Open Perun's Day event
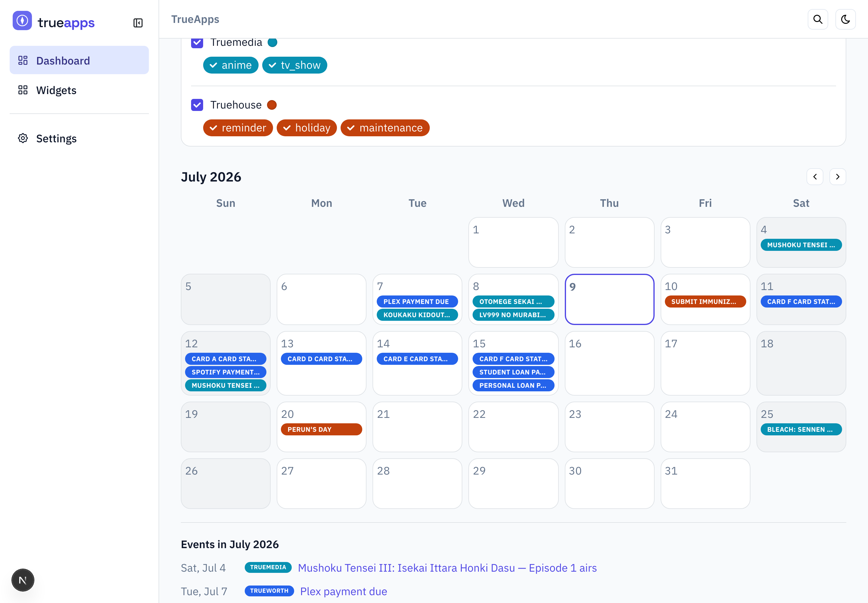Image resolution: width=868 pixels, height=603 pixels. (x=322, y=429)
